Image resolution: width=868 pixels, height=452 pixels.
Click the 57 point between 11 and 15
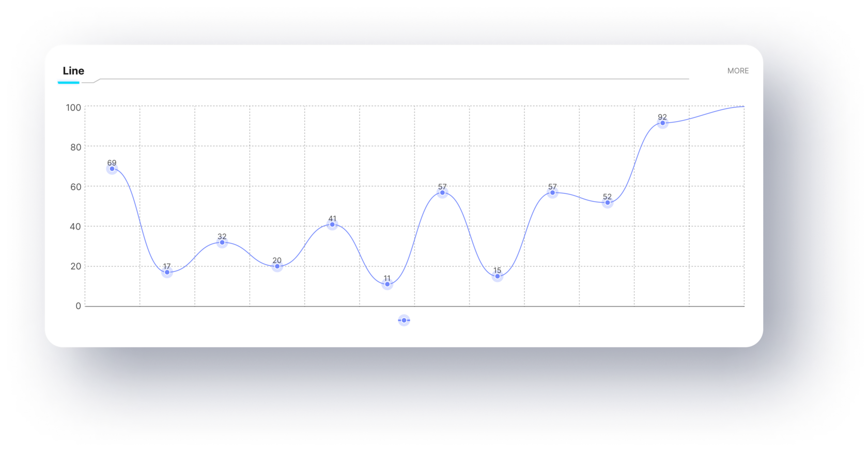(442, 193)
